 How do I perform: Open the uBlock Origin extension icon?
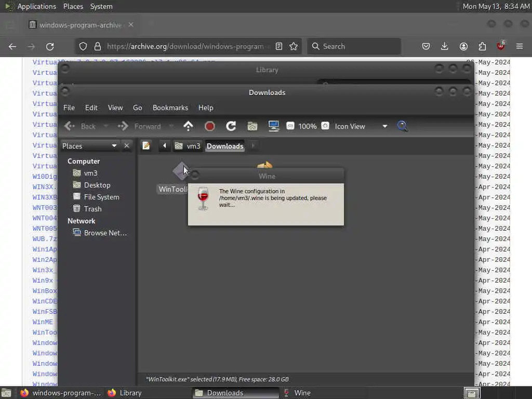[x=501, y=46]
